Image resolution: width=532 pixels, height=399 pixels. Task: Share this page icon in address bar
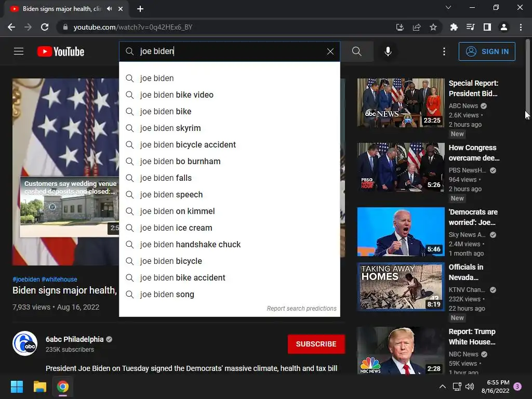pos(416,27)
